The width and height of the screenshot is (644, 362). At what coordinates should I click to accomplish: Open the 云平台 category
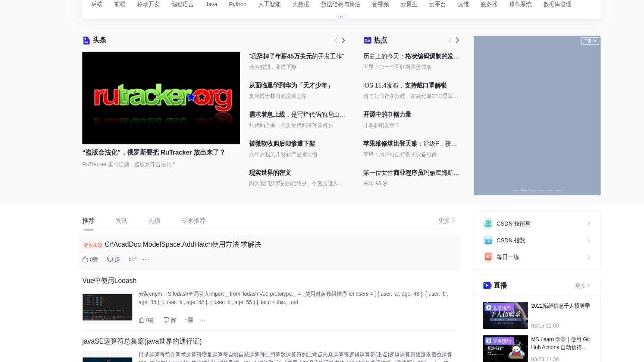(x=437, y=4)
